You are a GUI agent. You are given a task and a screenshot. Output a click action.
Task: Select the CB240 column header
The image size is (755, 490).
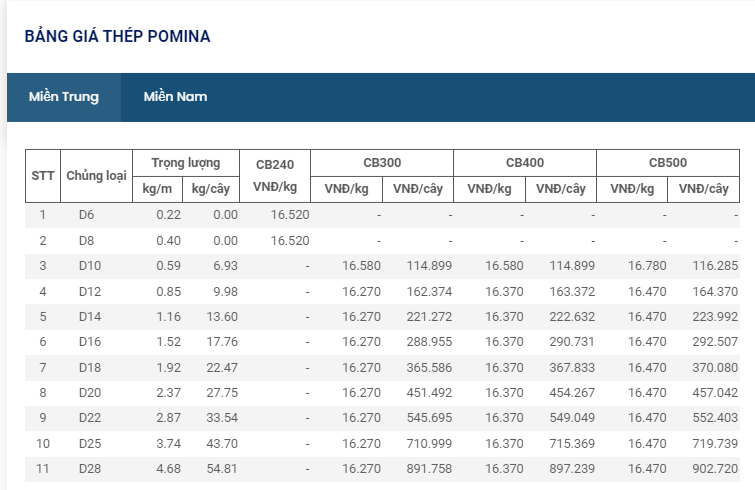tap(275, 175)
